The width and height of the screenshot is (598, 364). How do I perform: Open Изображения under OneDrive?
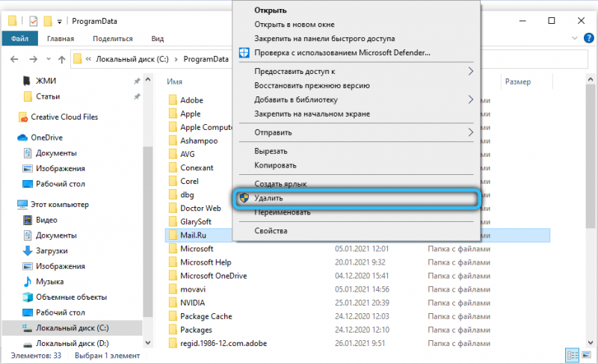61,168
